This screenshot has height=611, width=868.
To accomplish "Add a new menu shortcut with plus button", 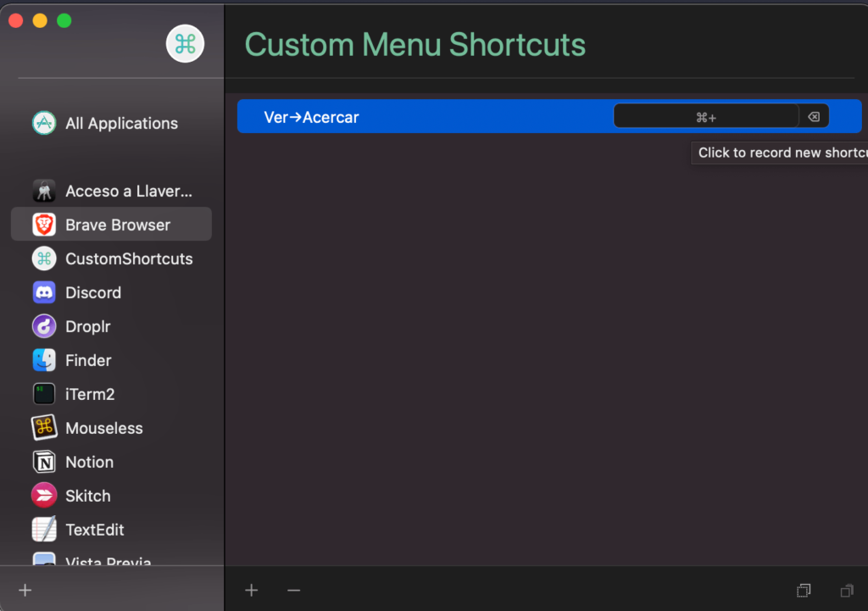I will point(251,590).
